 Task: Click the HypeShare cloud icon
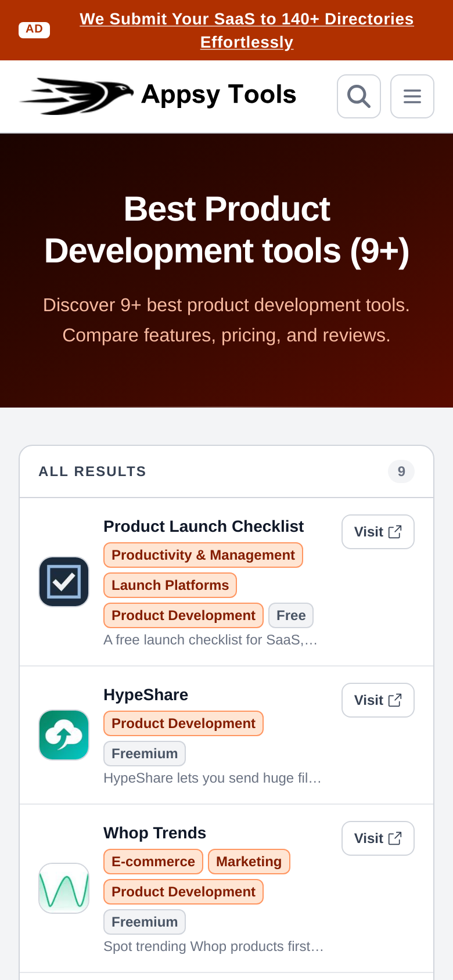(64, 735)
